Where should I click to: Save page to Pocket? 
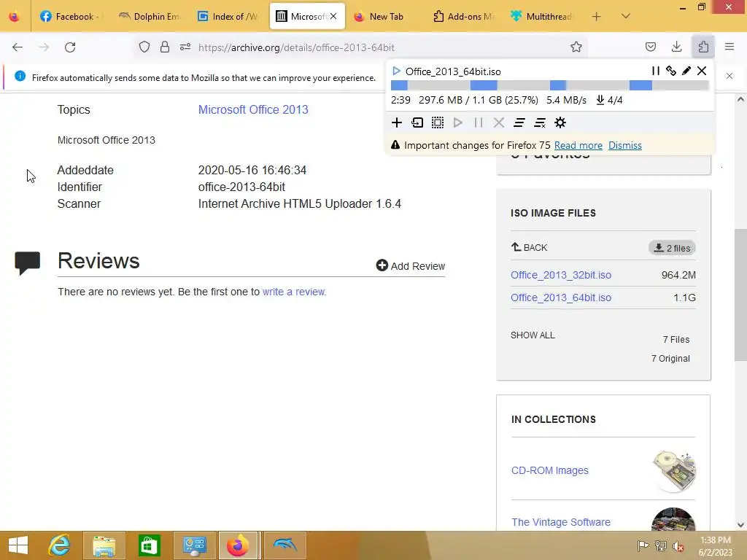(x=650, y=47)
